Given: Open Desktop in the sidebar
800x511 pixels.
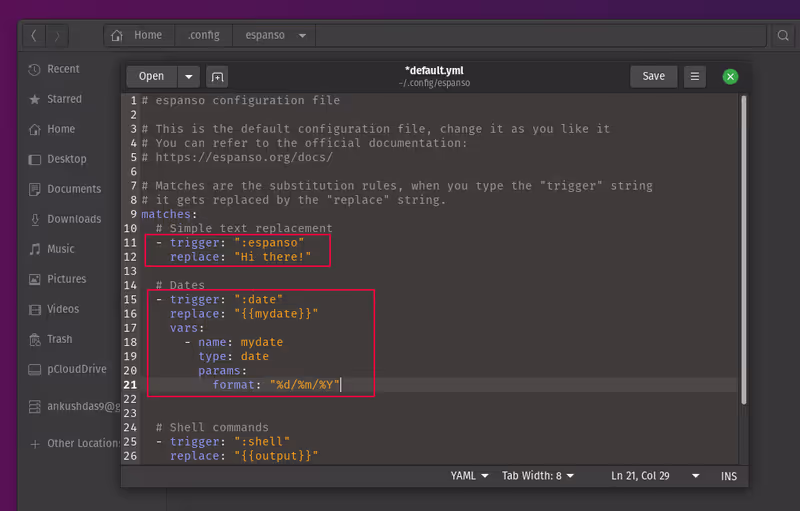Looking at the screenshot, I should pos(67,159).
